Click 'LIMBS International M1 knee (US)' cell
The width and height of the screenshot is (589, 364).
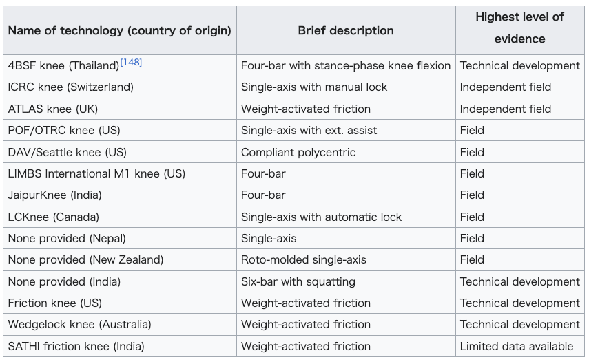120,173
